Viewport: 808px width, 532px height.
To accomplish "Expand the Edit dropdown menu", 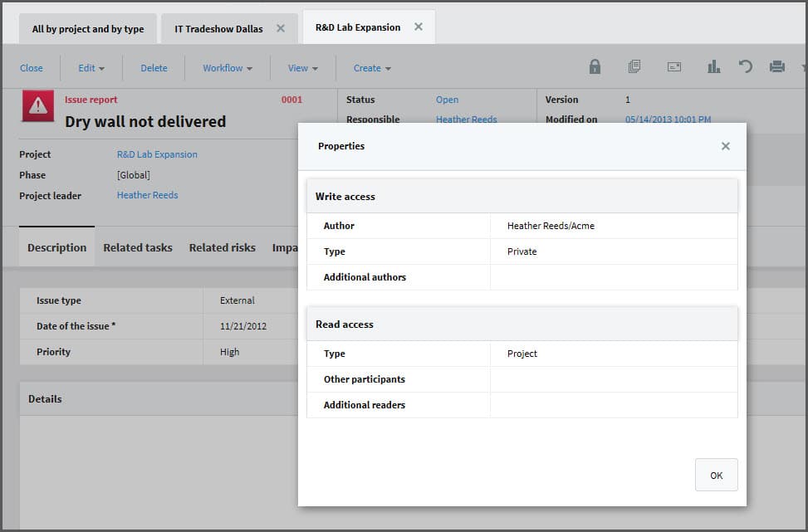I will coord(91,68).
